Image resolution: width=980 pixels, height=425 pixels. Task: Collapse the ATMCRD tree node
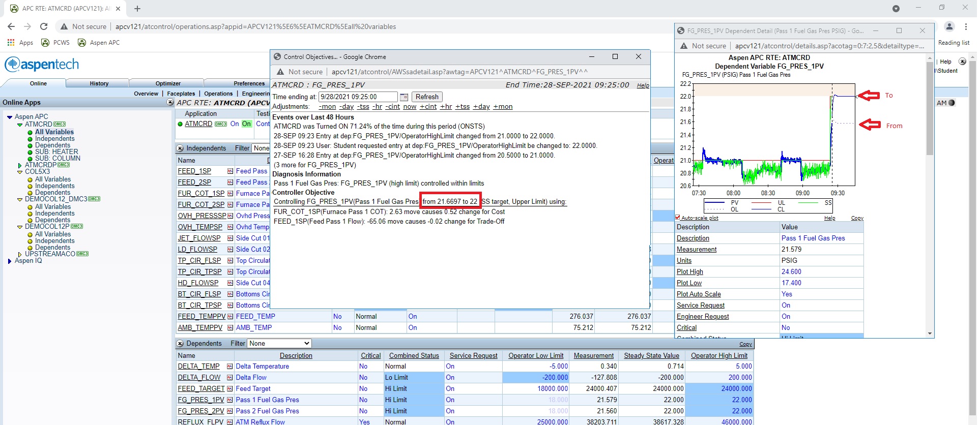20,125
